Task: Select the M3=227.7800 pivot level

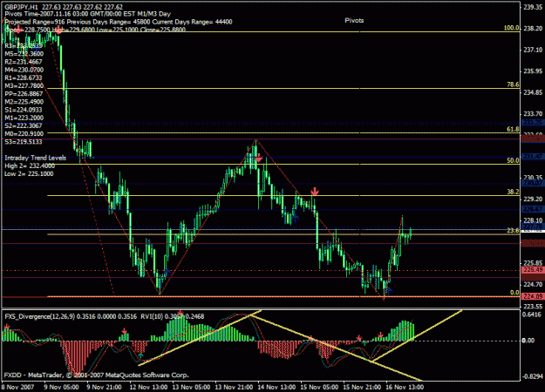Action: coord(24,85)
